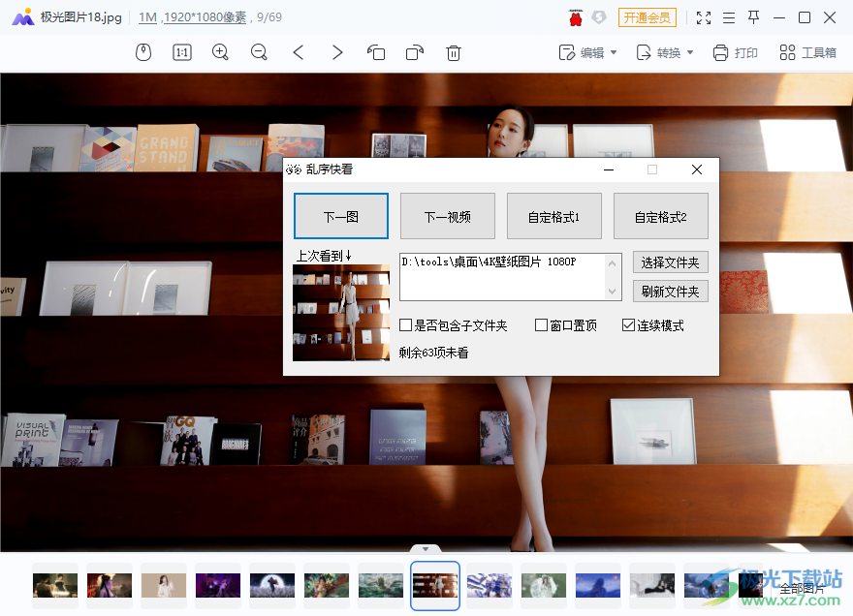The height and width of the screenshot is (616, 853).
Task: Click the 打印 print option
Action: click(x=736, y=52)
